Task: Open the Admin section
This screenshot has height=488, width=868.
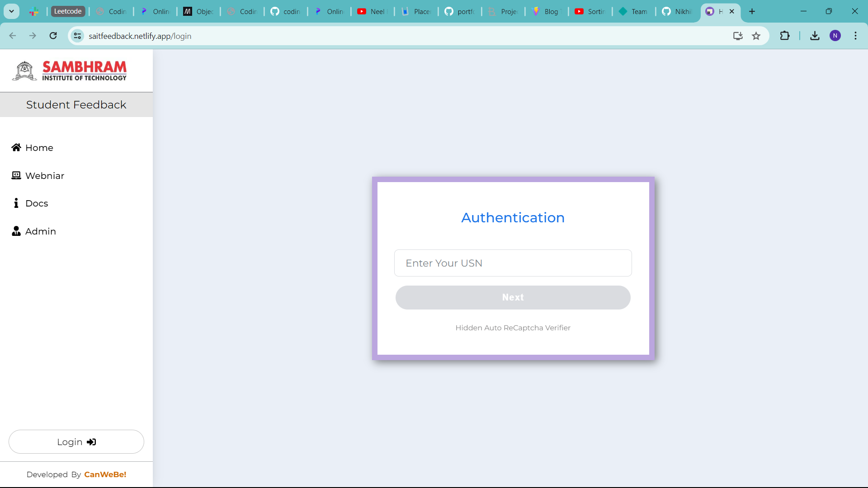Action: click(40, 231)
